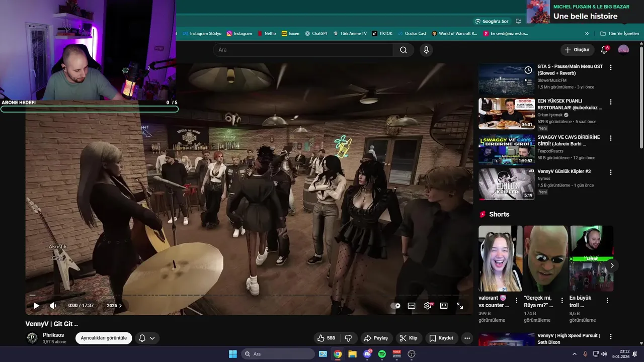Viewport: 644px width, 362px height.
Task: Open the Exxen bookmark
Action: coord(290,34)
